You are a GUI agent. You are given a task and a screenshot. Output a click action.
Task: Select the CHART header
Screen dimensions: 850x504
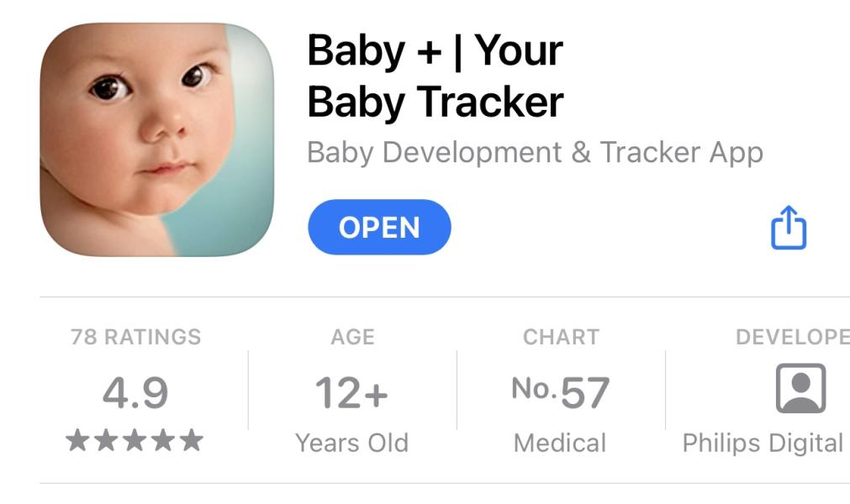561,337
